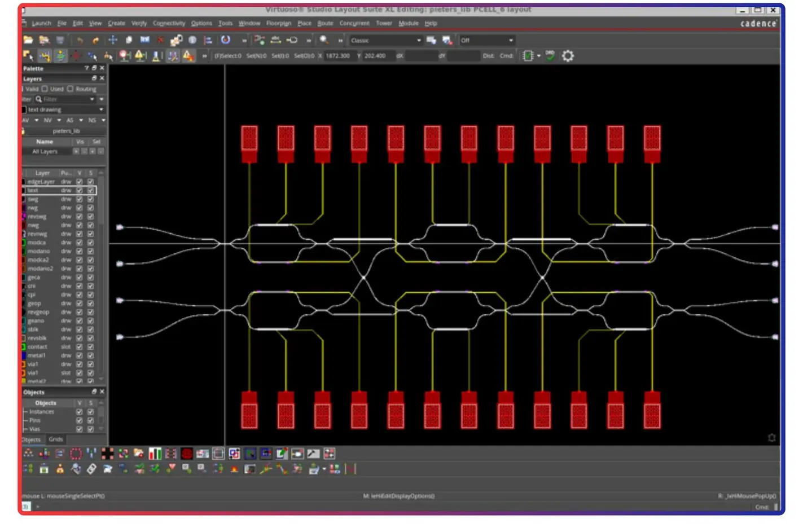Click the red-green bar chart icon in bottom toolbar
Image resolution: width=803 pixels, height=532 pixels.
point(155,454)
